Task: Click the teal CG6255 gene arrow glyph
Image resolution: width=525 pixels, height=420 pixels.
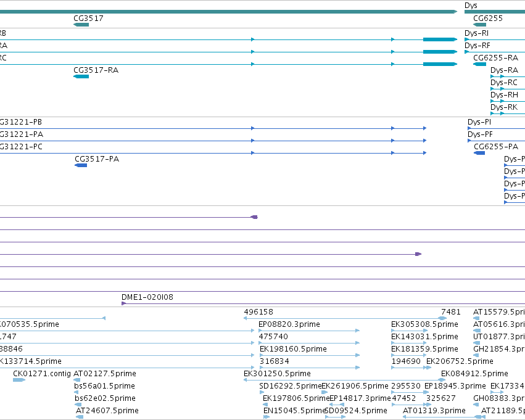Action: click(x=479, y=25)
